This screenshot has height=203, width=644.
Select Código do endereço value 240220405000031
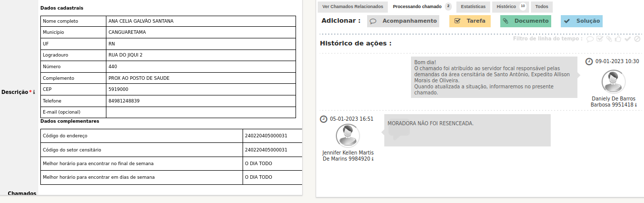272,136
